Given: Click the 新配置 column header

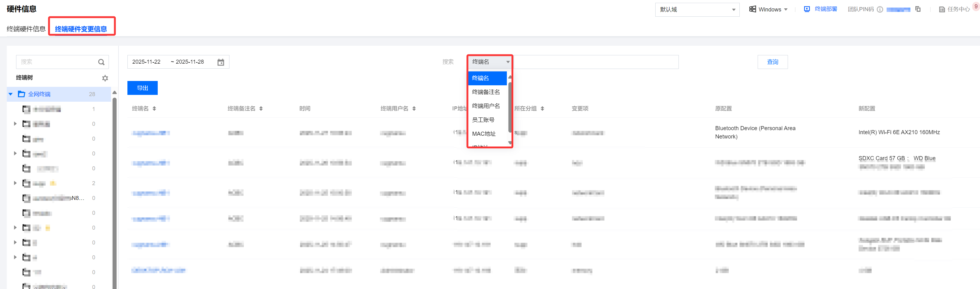Looking at the screenshot, I should click(x=867, y=109).
